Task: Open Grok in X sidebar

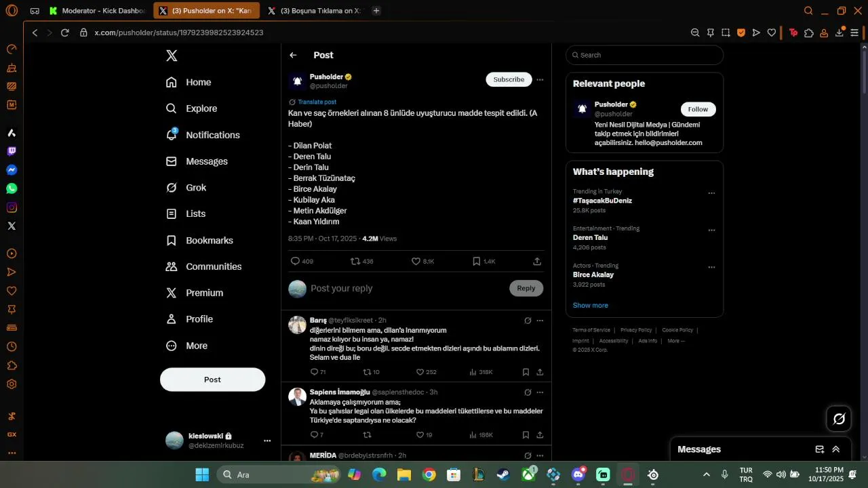Action: (186, 188)
